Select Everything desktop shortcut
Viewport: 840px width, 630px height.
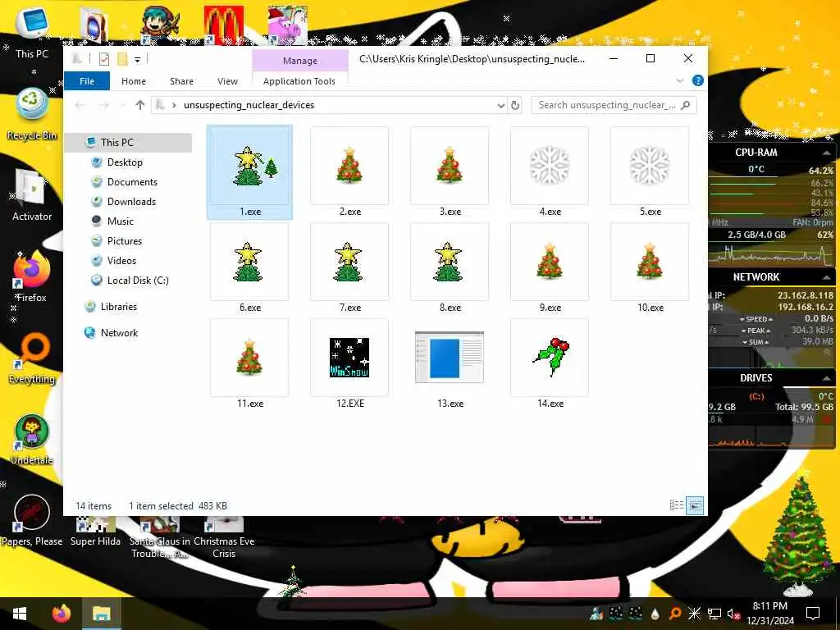(x=32, y=358)
